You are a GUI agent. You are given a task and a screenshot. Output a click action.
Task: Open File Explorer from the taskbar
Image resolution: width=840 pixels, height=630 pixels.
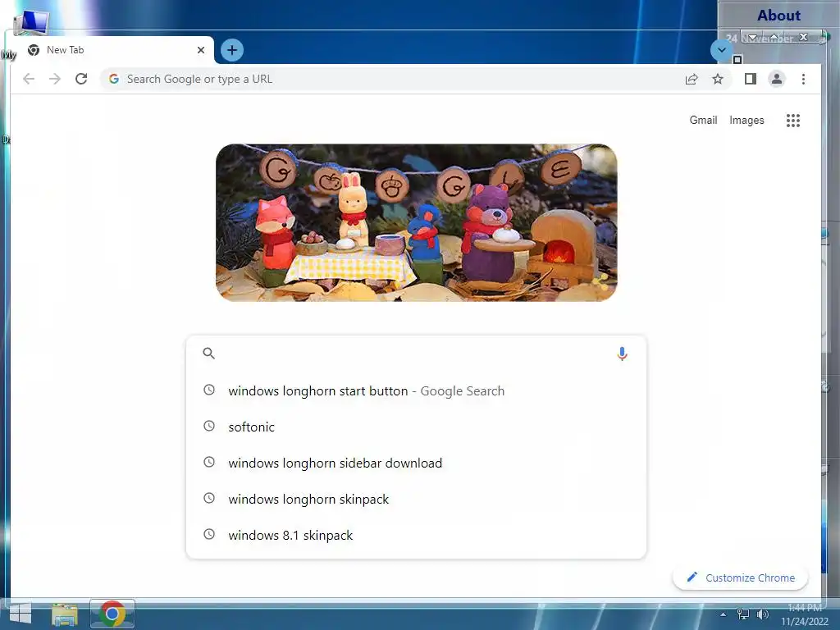(65, 614)
